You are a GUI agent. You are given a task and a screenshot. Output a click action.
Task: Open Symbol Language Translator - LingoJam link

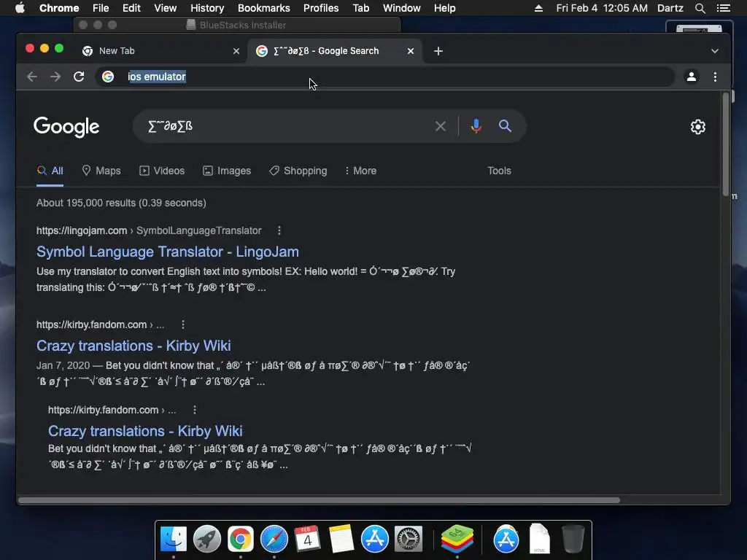coord(168,252)
